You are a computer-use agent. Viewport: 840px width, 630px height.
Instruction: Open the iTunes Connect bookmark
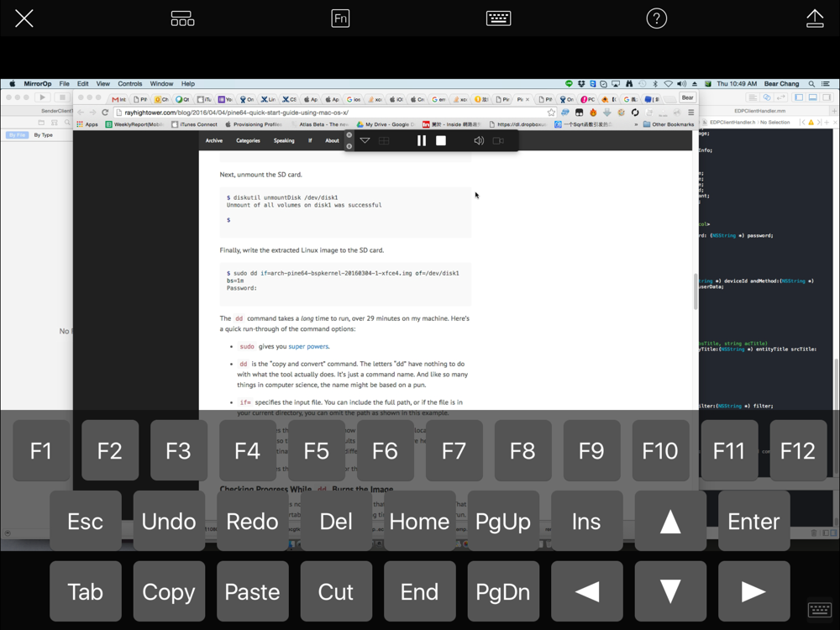coord(194,124)
